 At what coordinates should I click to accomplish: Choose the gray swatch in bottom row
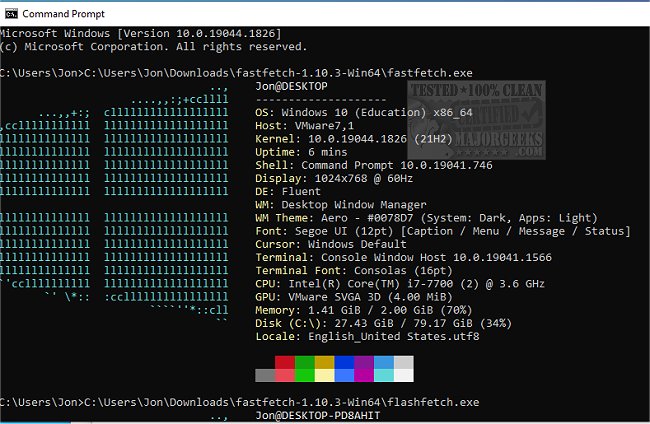[x=265, y=375]
